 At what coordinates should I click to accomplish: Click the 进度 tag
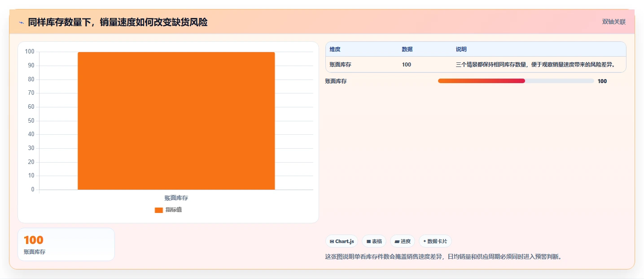[403, 241]
